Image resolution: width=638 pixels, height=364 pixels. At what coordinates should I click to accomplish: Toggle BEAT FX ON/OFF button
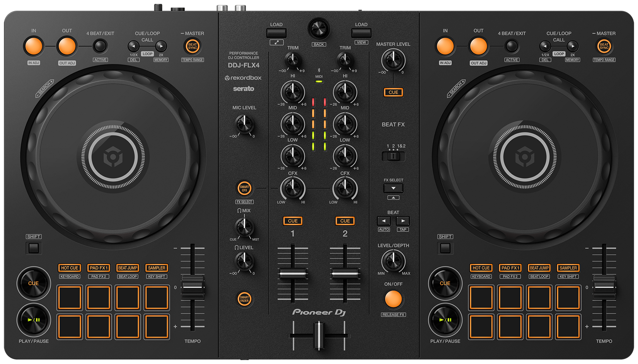[393, 299]
